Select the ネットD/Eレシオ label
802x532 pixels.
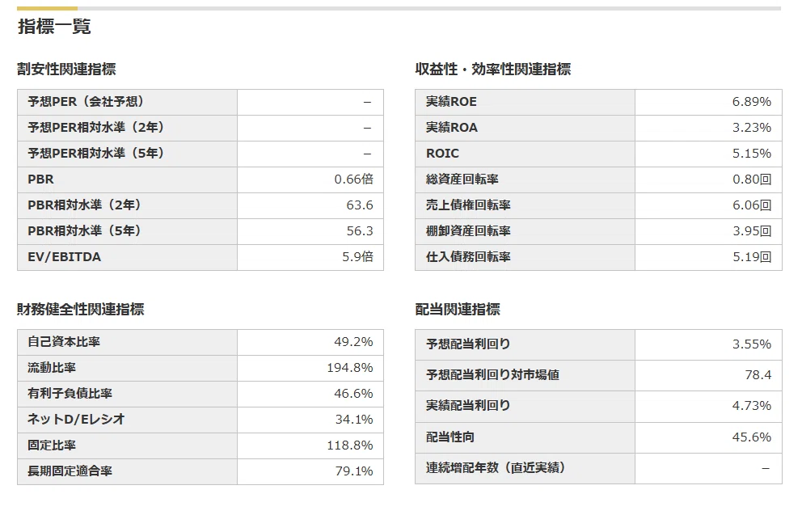(76, 420)
